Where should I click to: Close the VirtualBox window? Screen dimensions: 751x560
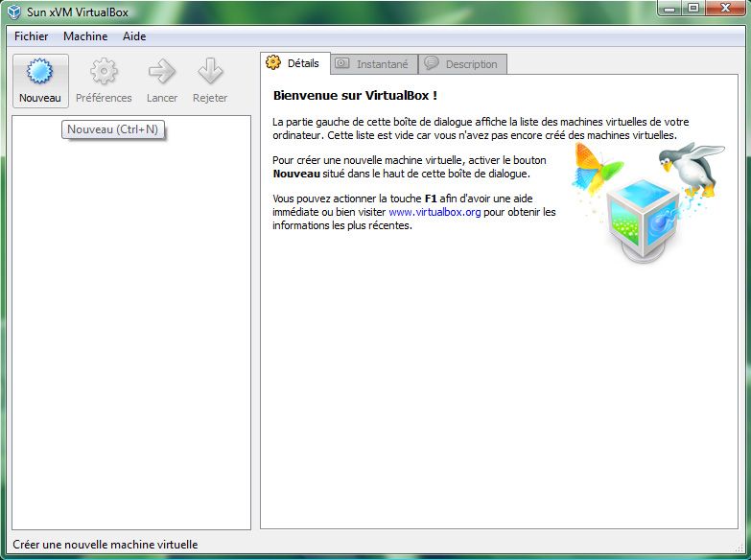pyautogui.click(x=726, y=8)
